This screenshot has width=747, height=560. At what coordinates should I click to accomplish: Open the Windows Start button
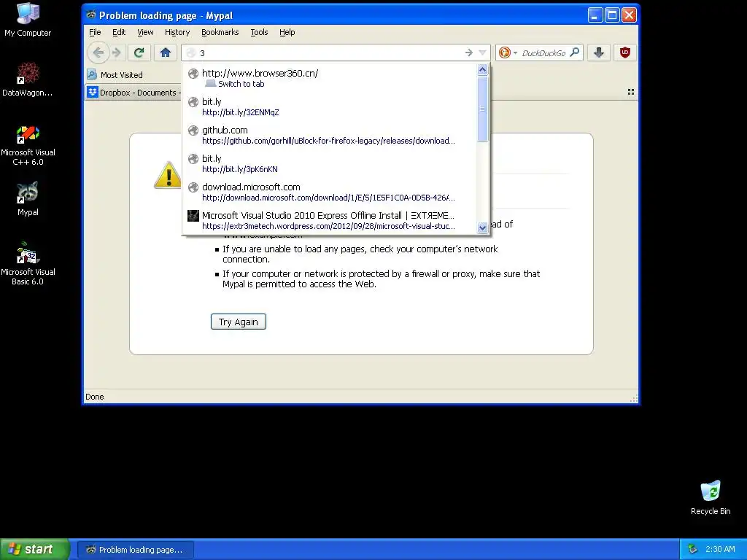tap(35, 549)
